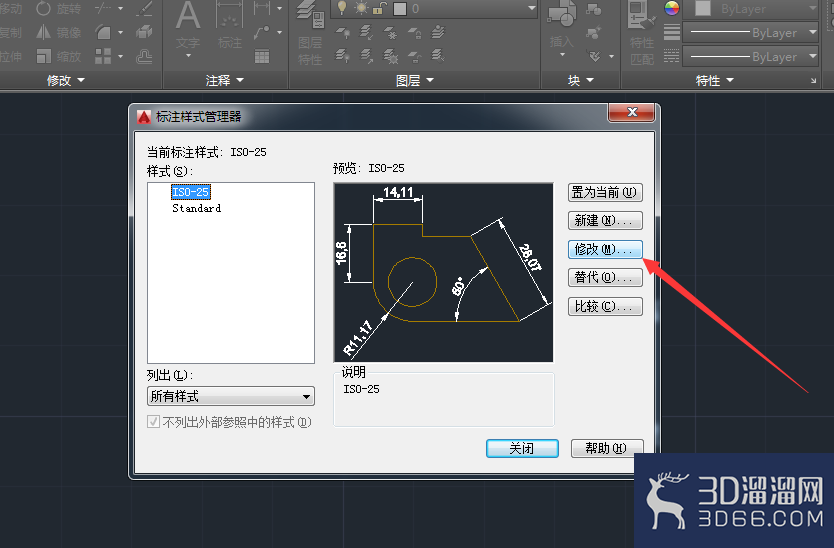Viewport: 834px width, 548px height.
Task: Click the Thaw All Layers sun icon
Action: tap(390, 55)
